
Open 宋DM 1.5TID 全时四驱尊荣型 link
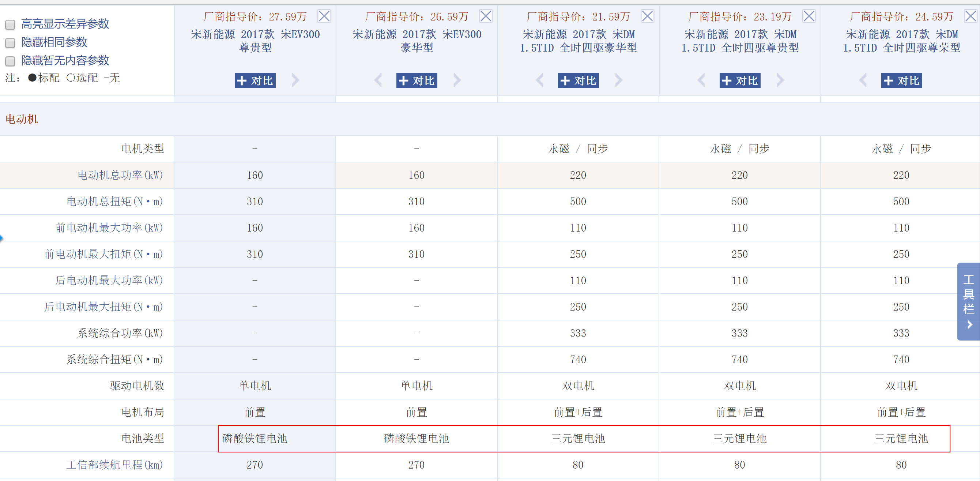902,41
